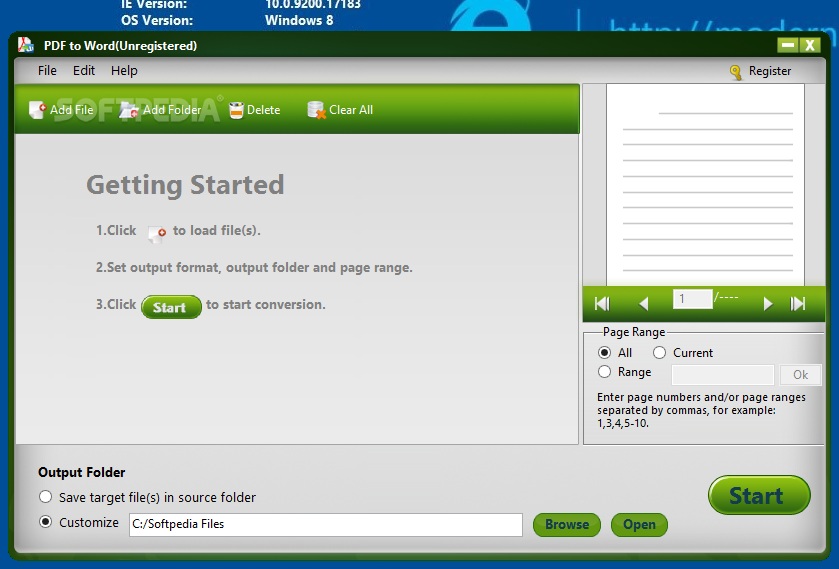
Task: Click the Register key icon
Action: click(x=736, y=72)
